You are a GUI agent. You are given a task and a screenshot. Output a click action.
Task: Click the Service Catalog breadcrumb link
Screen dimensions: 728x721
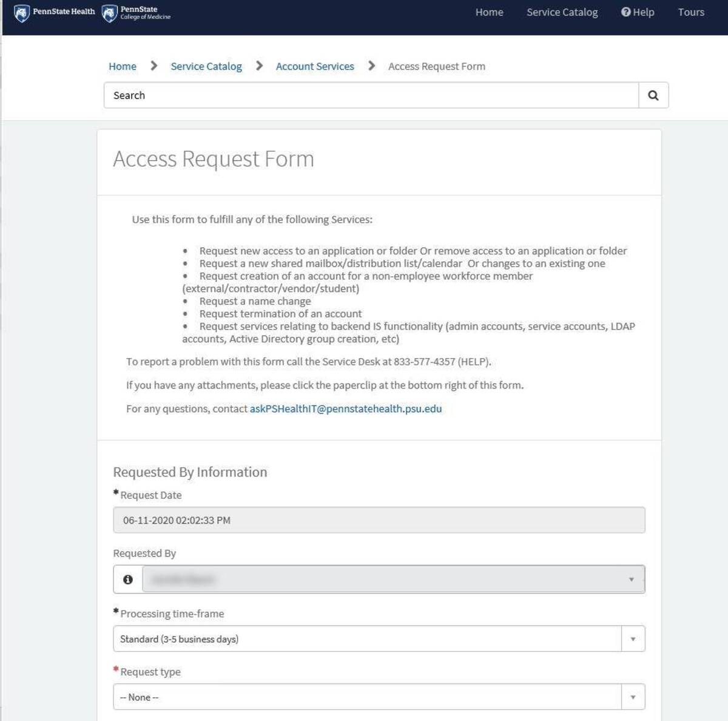206,66
